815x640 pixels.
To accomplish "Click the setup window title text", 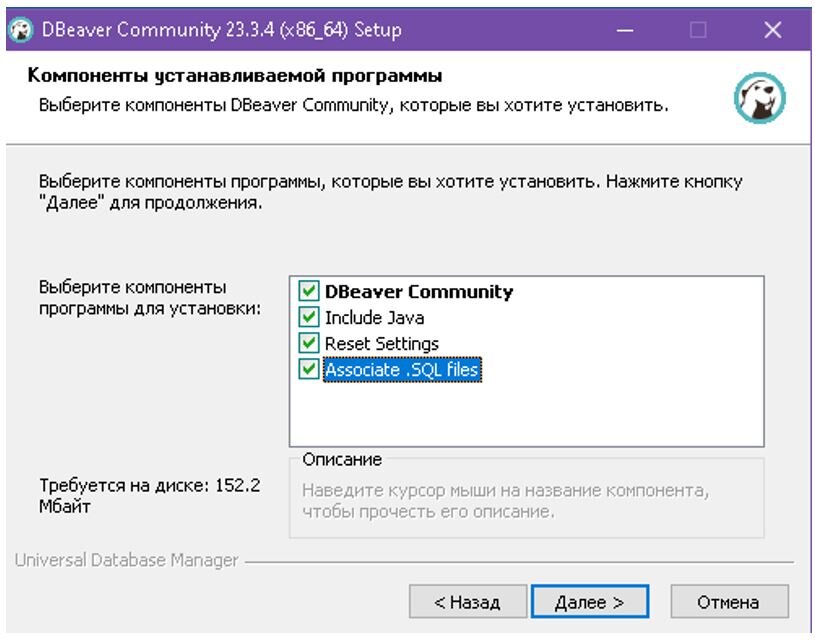I will point(221,30).
